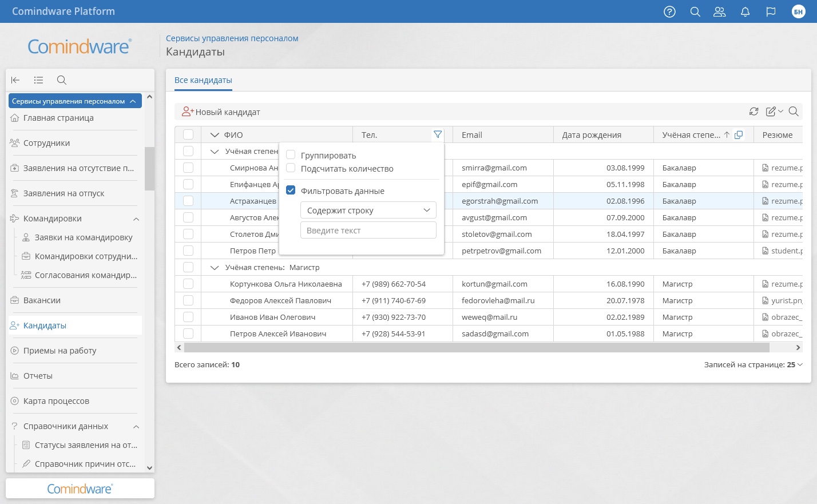This screenshot has width=817, height=504.
Task: Open Командировки сотрудников item
Action: pos(86,256)
